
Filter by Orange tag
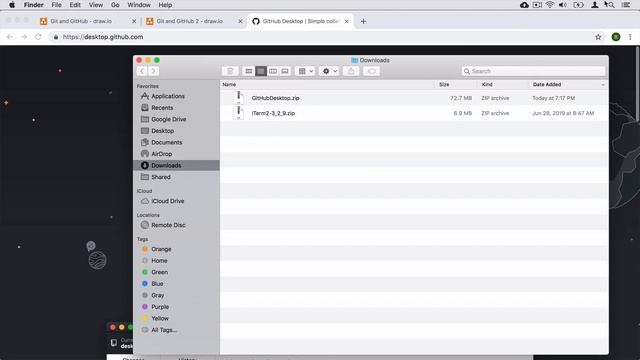click(x=161, y=249)
